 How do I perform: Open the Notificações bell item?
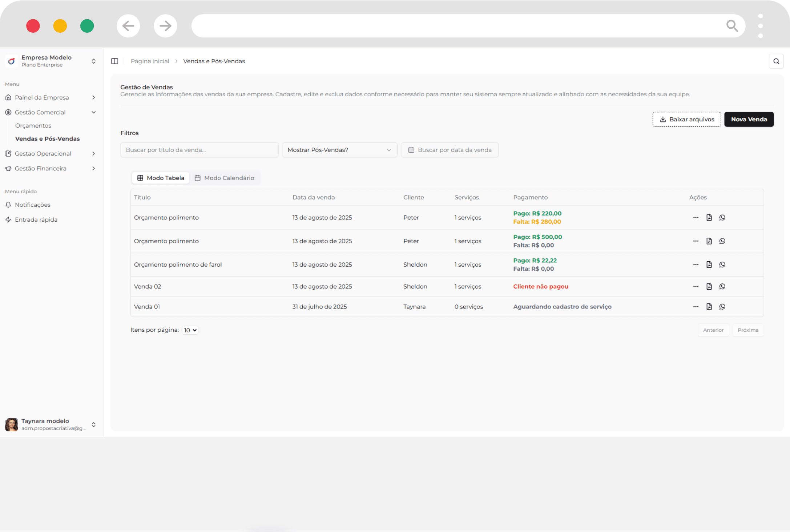coord(33,205)
